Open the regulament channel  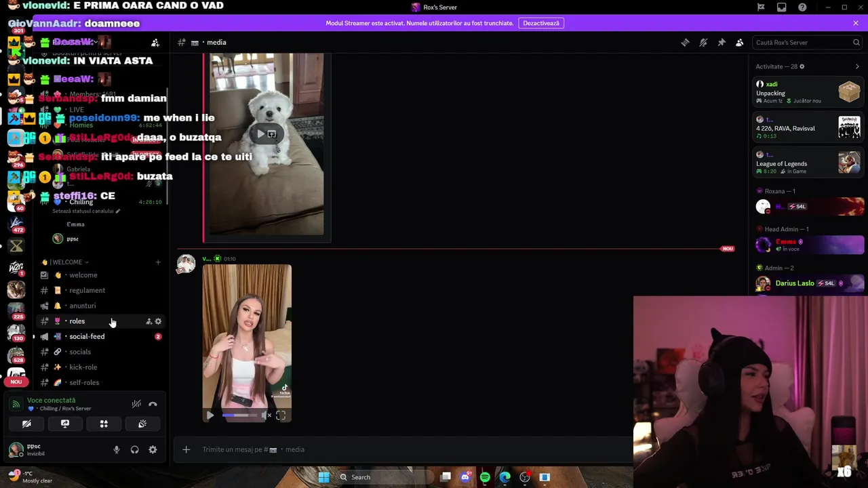[102, 290]
